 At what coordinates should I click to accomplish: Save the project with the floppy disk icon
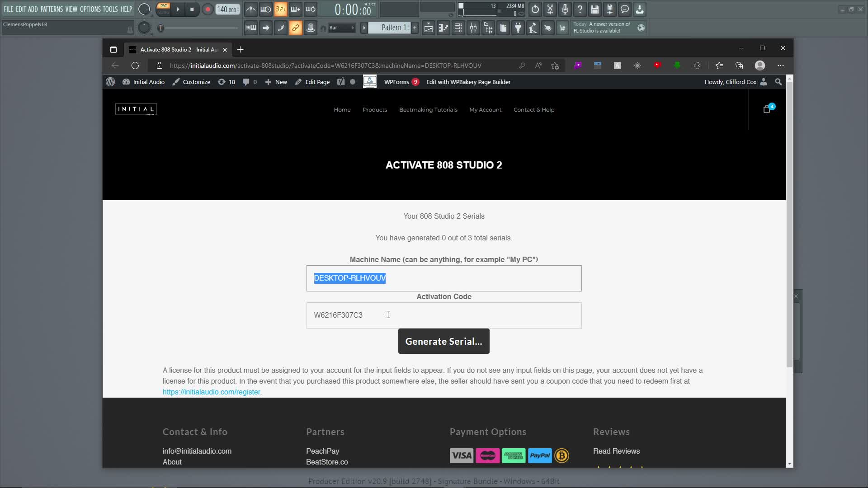(x=594, y=9)
